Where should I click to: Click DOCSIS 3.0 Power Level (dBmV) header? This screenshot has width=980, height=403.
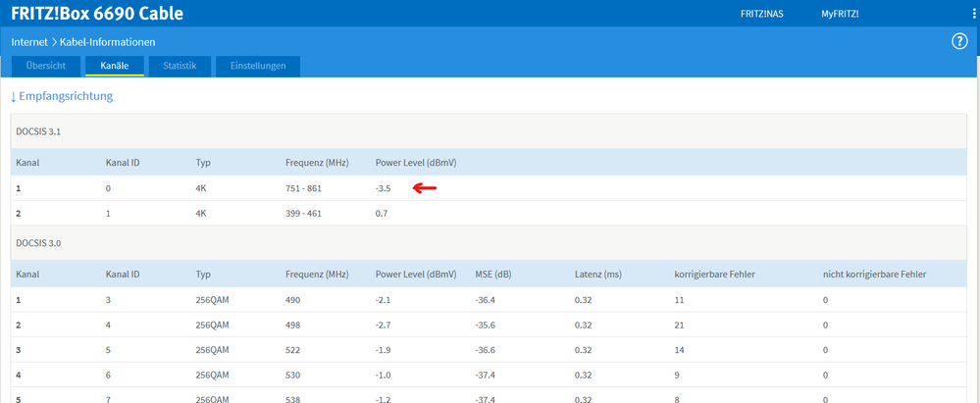[416, 275]
